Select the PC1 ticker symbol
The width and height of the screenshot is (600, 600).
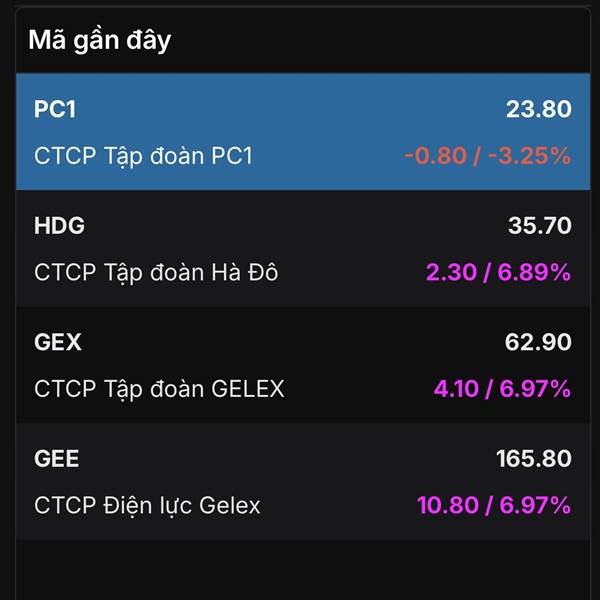[55, 109]
